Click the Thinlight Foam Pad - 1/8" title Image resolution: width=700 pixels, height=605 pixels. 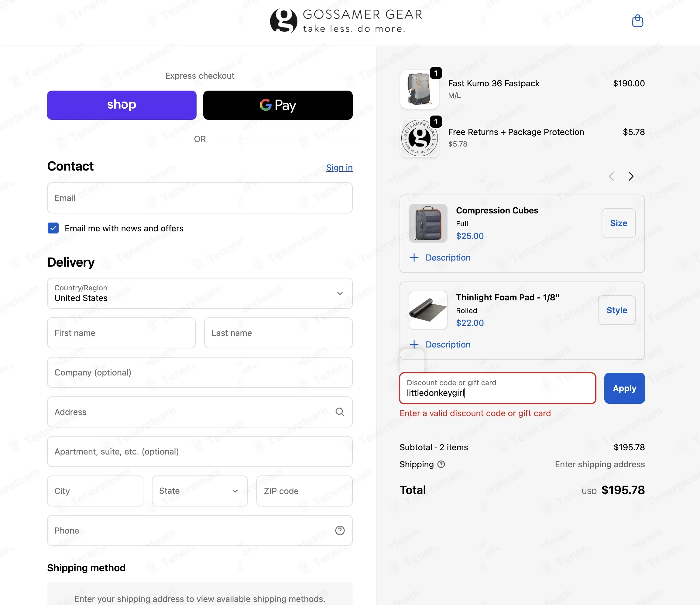pyautogui.click(x=507, y=297)
